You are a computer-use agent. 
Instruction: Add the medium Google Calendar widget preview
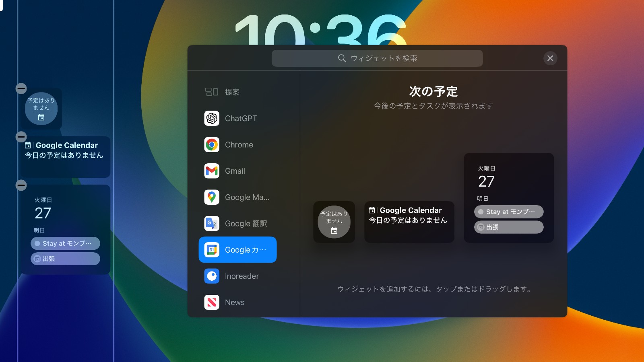[x=409, y=222]
